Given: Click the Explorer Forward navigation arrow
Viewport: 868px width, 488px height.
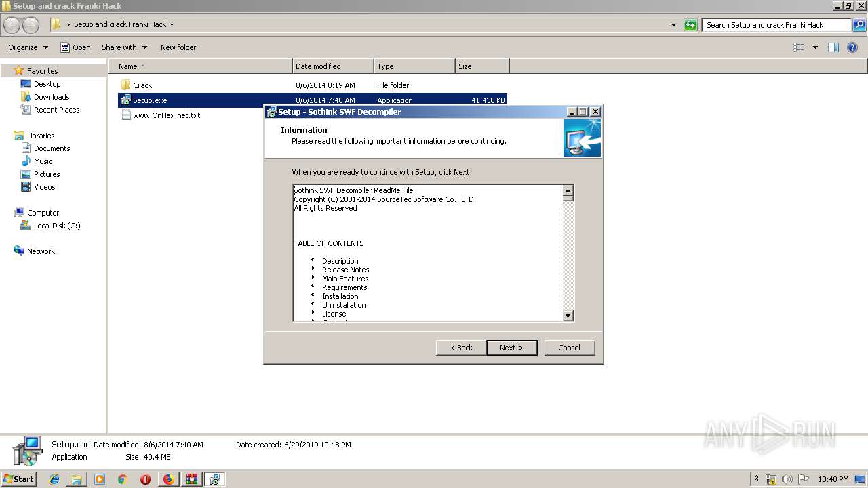Looking at the screenshot, I should point(31,25).
